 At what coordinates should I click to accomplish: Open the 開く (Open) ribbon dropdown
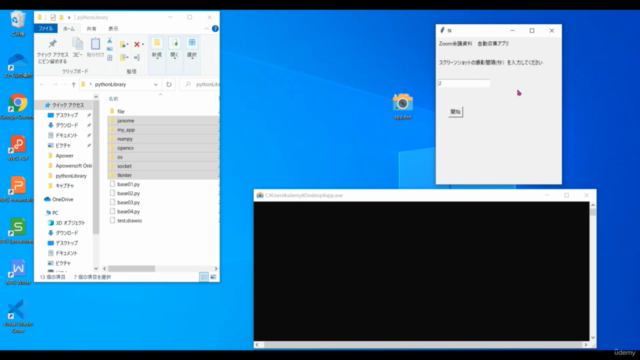pos(175,49)
